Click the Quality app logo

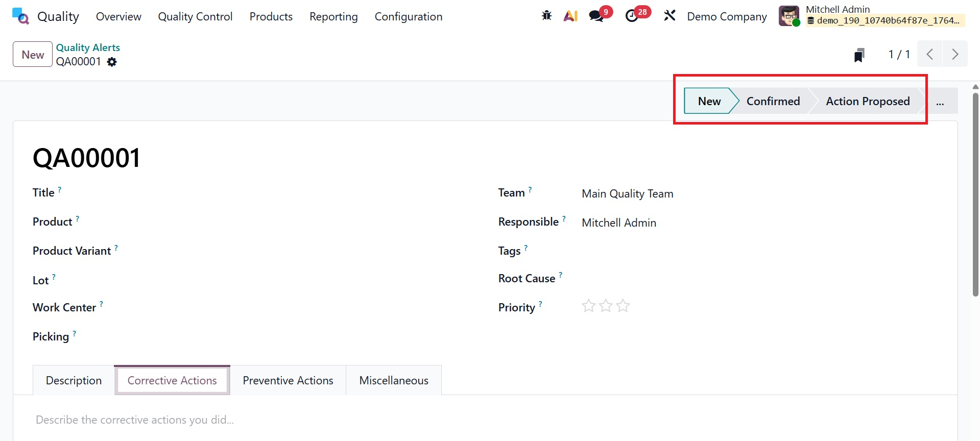pos(20,16)
